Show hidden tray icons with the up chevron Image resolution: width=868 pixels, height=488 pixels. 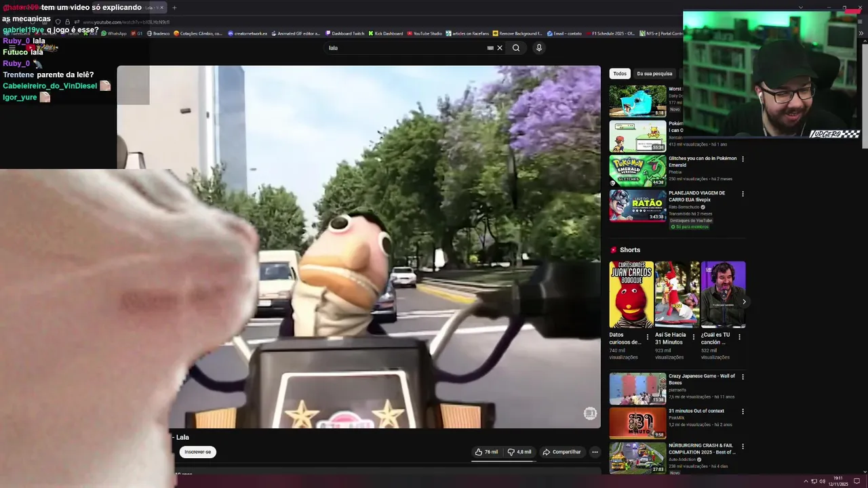pyautogui.click(x=806, y=481)
